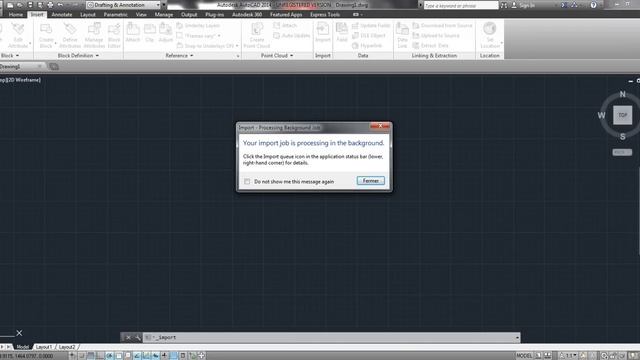
Task: Select the Create Block tool
Action: [x=46, y=35]
